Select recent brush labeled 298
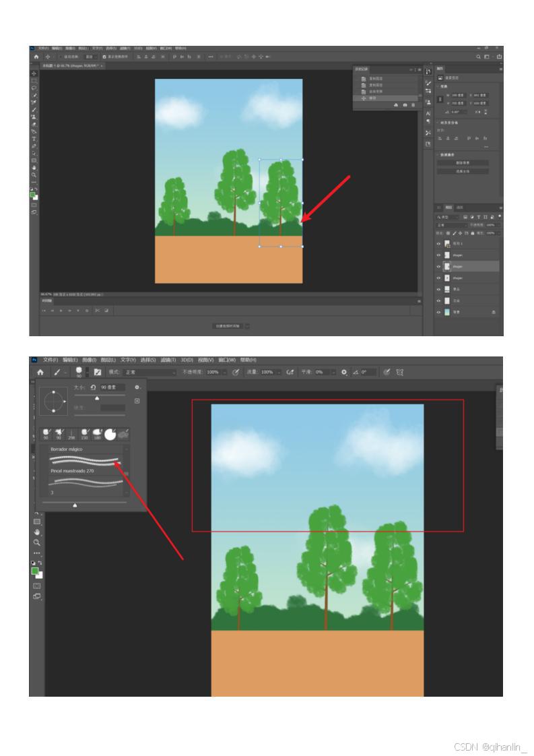This screenshot has height=756, width=534. click(x=71, y=435)
